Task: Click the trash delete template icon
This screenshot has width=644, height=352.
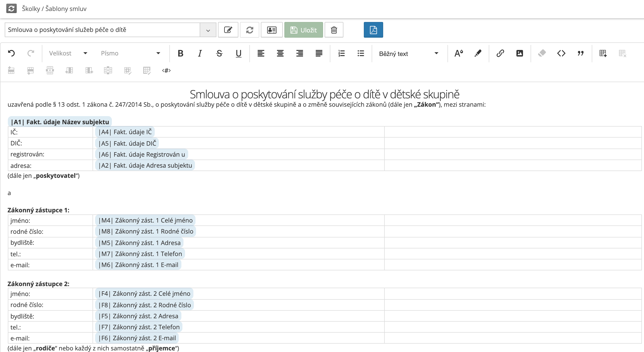Action: [334, 30]
